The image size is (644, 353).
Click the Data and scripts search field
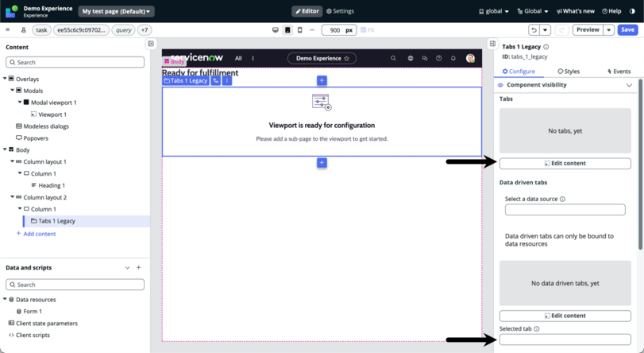pos(75,285)
